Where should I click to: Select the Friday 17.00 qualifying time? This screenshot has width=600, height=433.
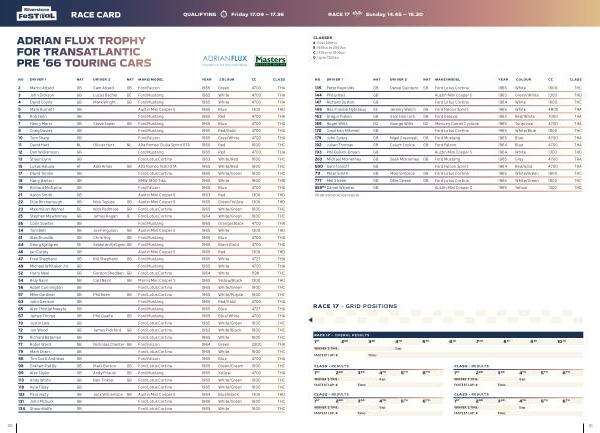coord(257,14)
